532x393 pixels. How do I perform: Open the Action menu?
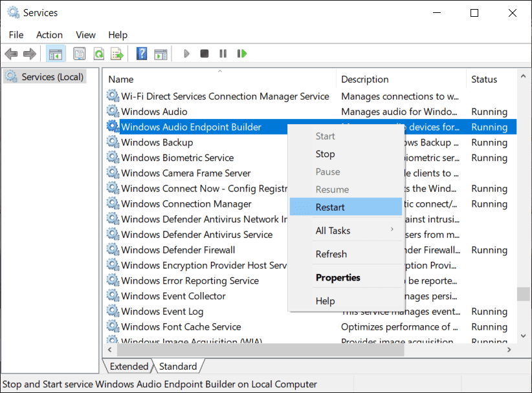point(49,35)
